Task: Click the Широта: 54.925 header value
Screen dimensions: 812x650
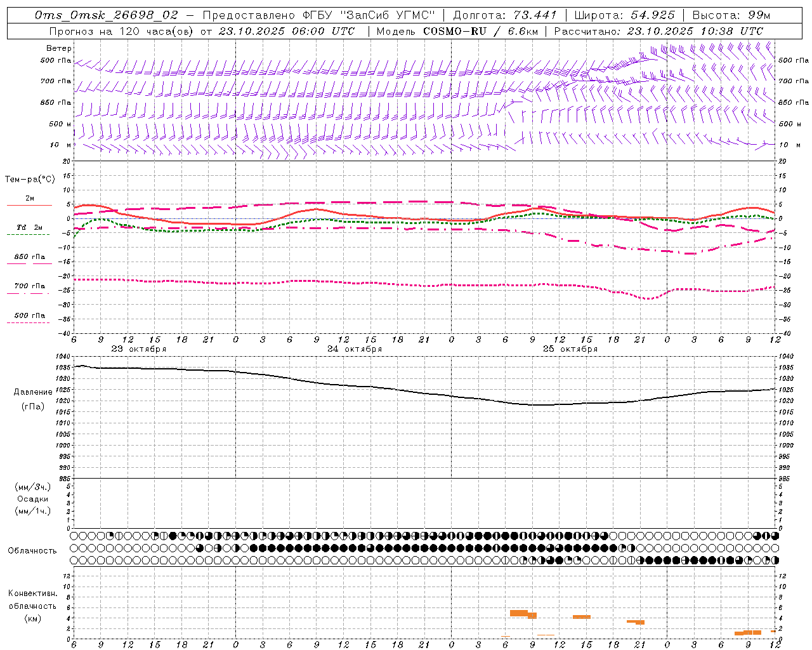Action: click(624, 15)
